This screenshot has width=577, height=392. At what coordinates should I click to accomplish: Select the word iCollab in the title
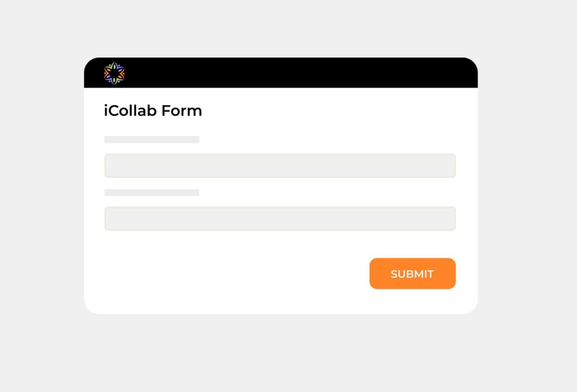coord(131,111)
